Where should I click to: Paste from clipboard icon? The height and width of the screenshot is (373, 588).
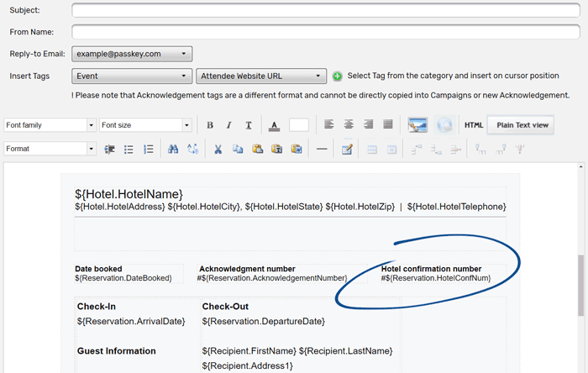[257, 150]
